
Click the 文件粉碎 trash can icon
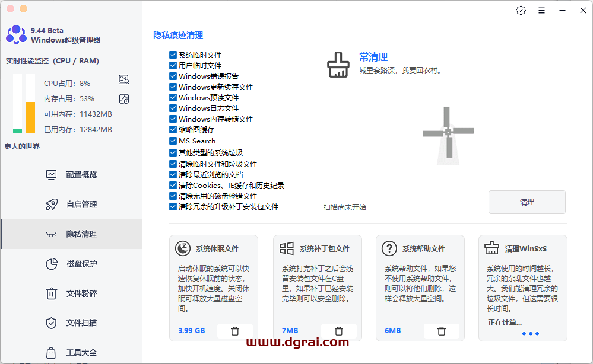pyautogui.click(x=51, y=293)
